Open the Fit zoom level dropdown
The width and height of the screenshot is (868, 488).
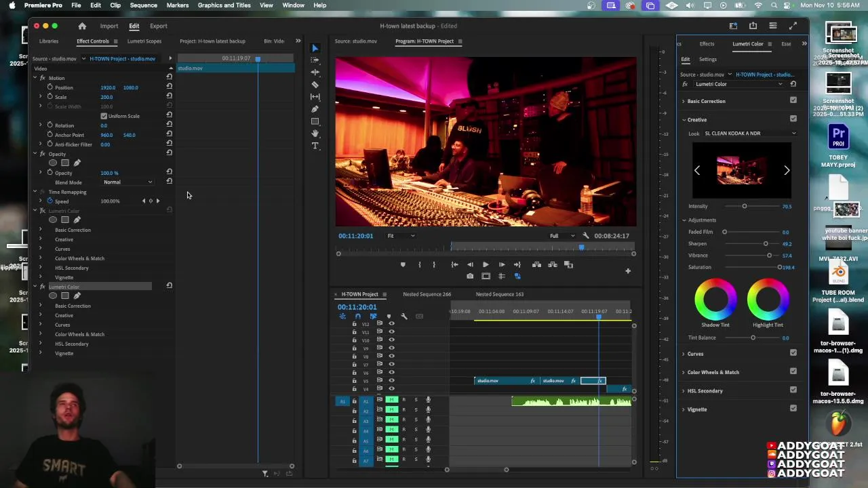(401, 236)
